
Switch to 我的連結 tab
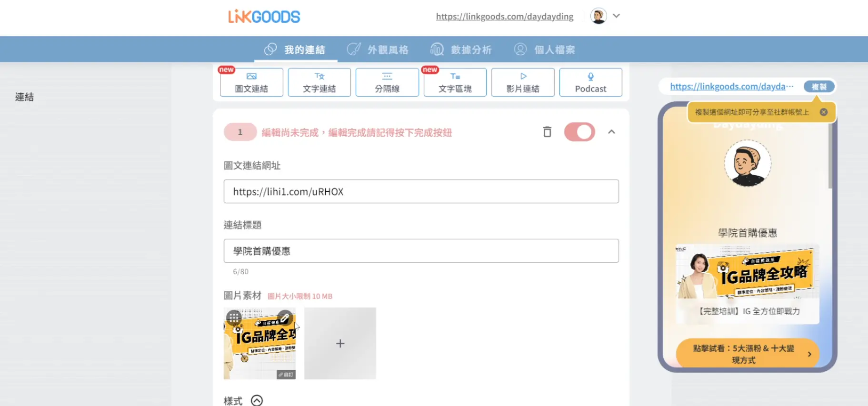tap(295, 50)
